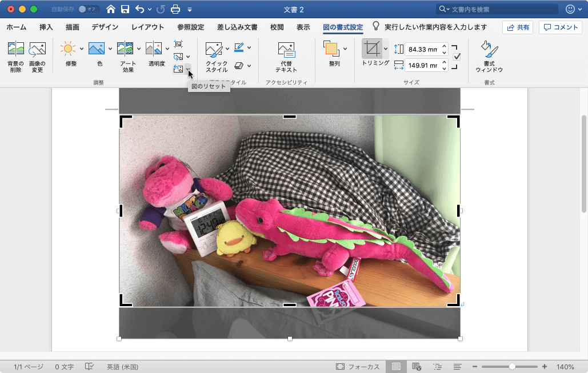This screenshot has height=373, width=588.
Task: Open the ホーム tab
Action: click(x=17, y=27)
